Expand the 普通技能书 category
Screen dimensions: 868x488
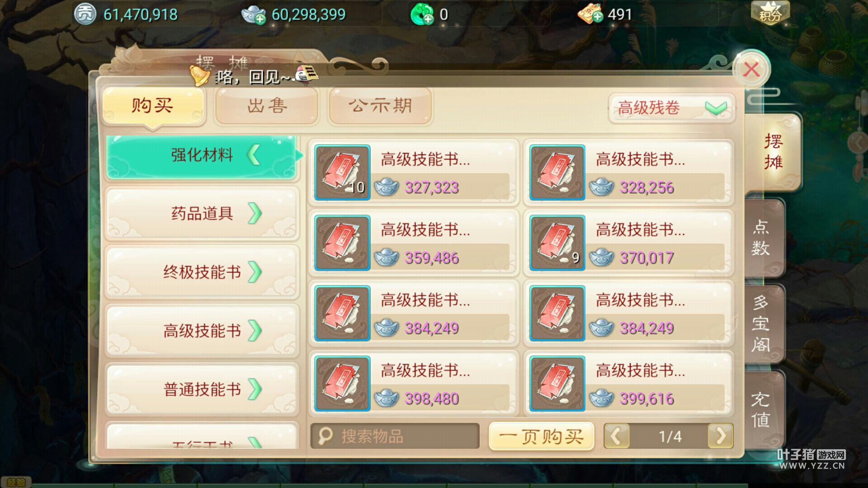(202, 389)
